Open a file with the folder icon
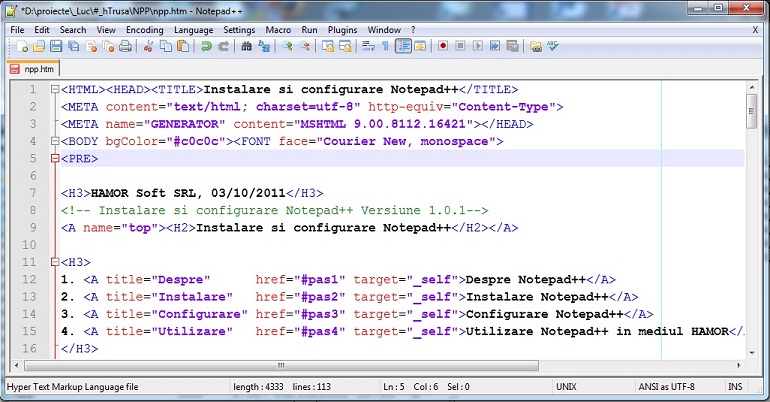 (39, 46)
